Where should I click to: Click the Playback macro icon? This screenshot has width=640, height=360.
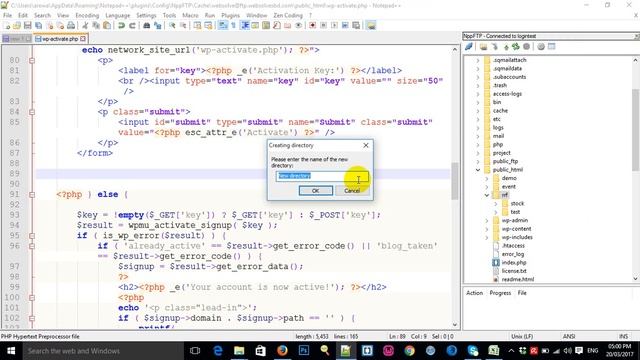click(334, 25)
